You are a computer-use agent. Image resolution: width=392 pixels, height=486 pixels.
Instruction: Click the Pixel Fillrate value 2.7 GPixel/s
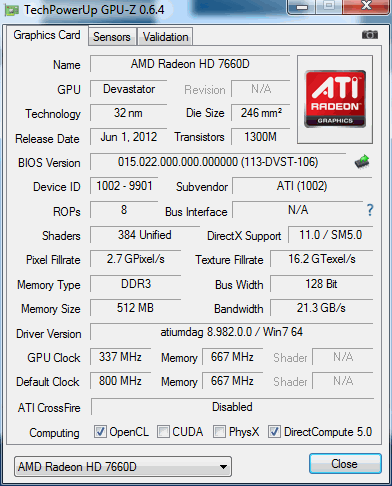point(136,259)
